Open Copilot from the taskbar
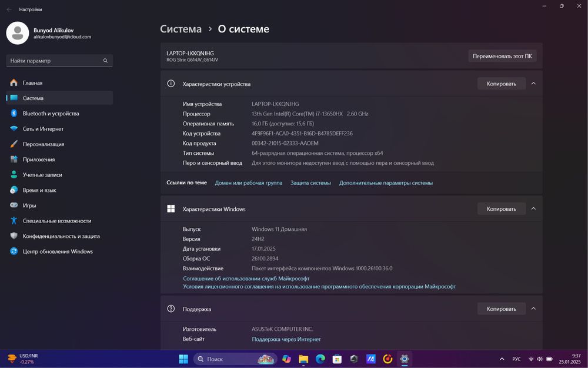Image resolution: width=588 pixels, height=368 pixels. tap(286, 359)
